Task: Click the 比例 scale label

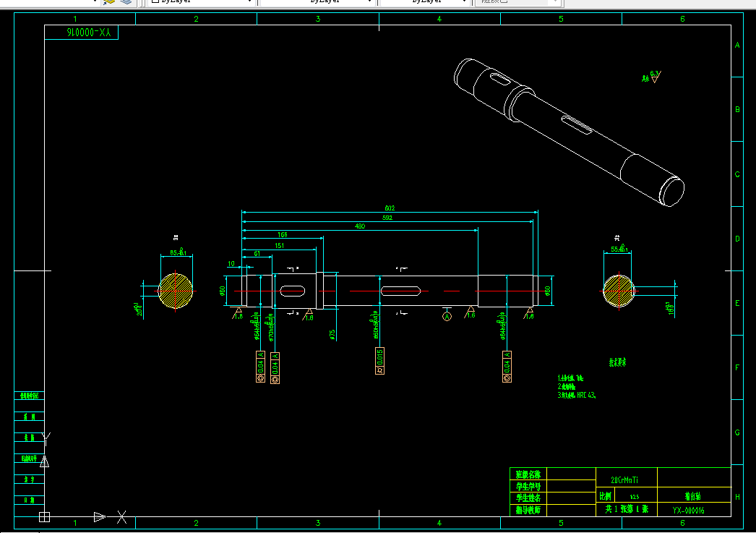Action: [606, 496]
